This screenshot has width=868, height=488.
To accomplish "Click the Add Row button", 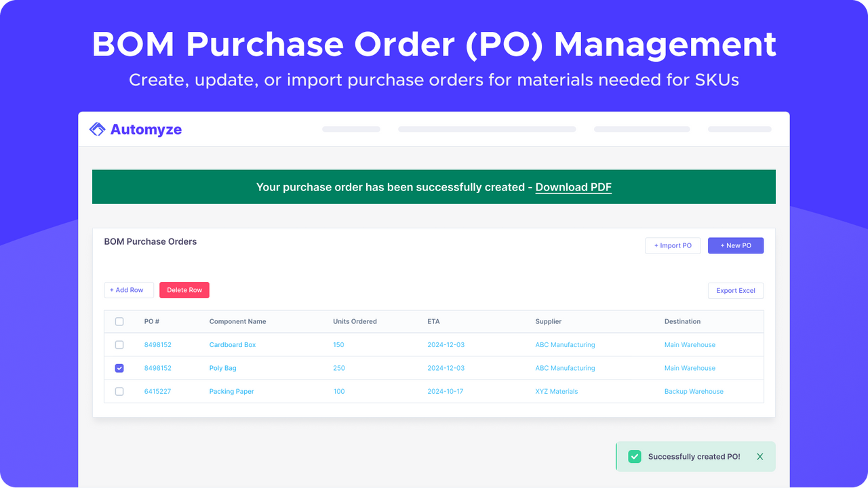I will click(129, 290).
